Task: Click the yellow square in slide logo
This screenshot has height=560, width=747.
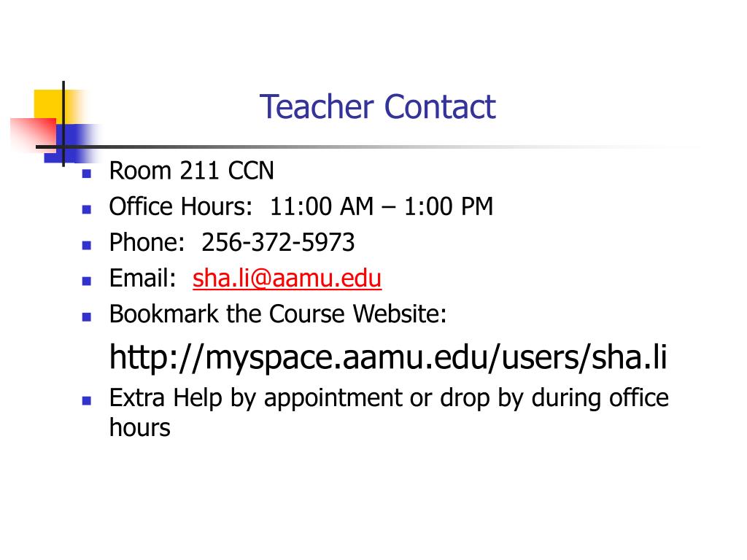Action: (x=49, y=105)
